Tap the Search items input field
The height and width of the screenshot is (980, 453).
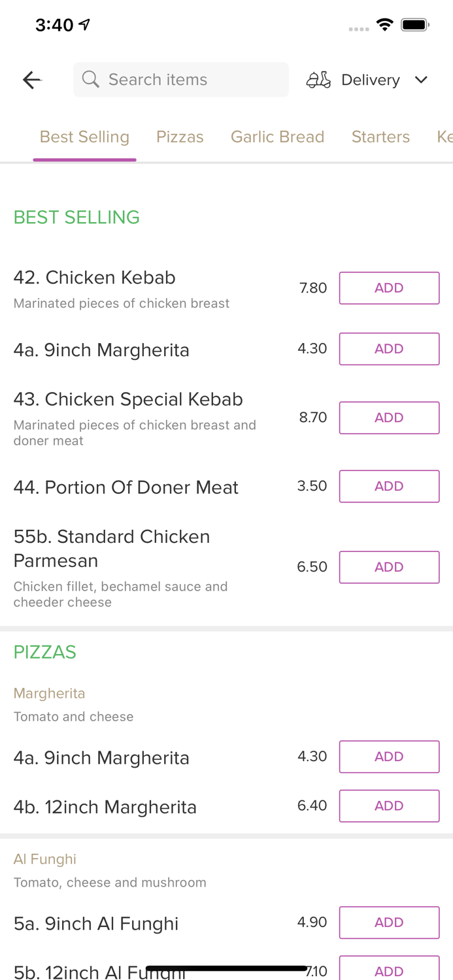pos(181,79)
